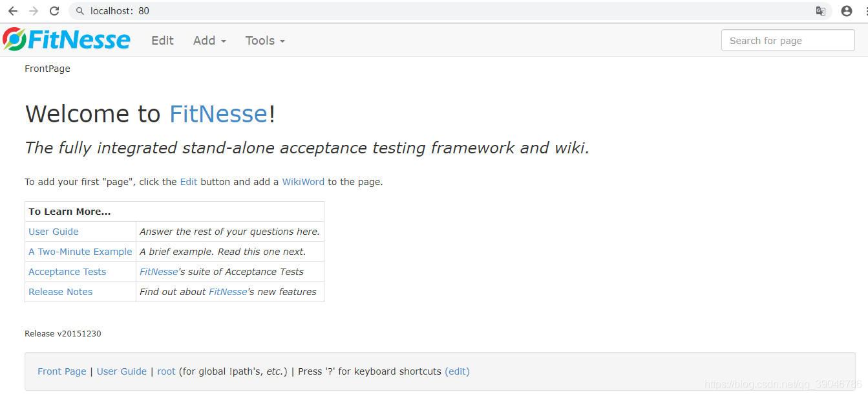
Task: Focus the Search for page field
Action: point(788,40)
